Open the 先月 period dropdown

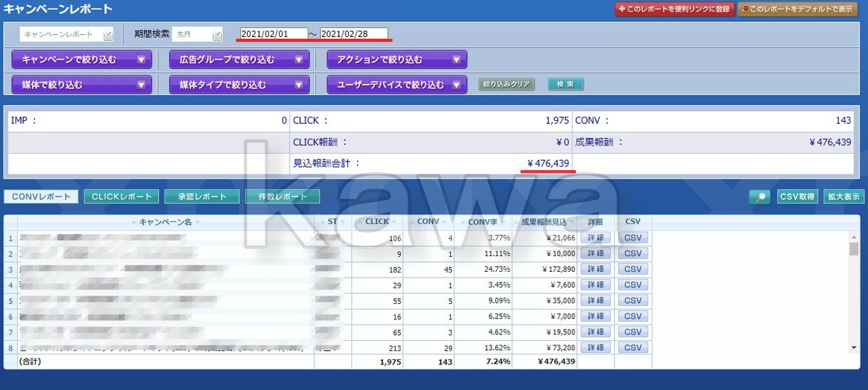point(198,34)
